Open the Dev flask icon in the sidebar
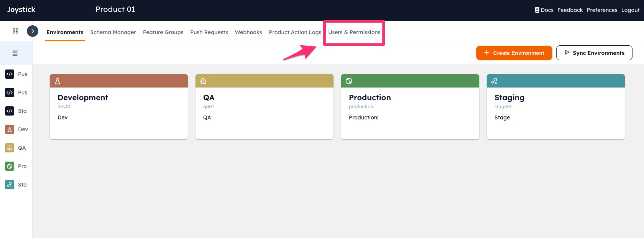 click(10, 129)
